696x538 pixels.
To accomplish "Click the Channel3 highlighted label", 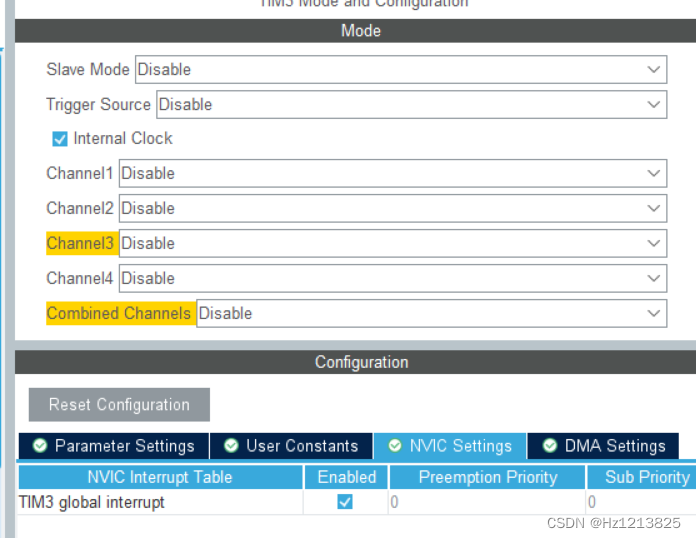I will click(82, 243).
